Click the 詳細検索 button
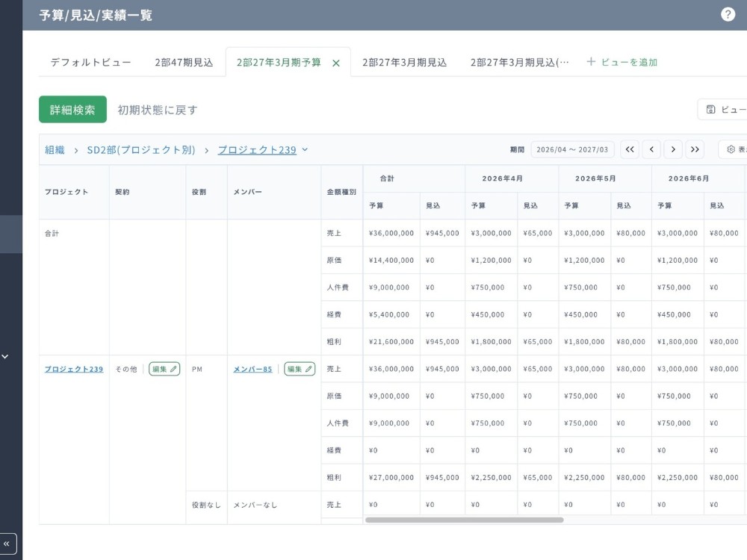The image size is (747, 560). coord(72,110)
